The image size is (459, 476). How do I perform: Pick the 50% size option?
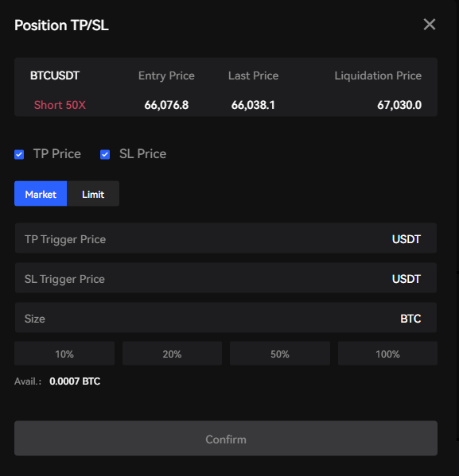(280, 354)
